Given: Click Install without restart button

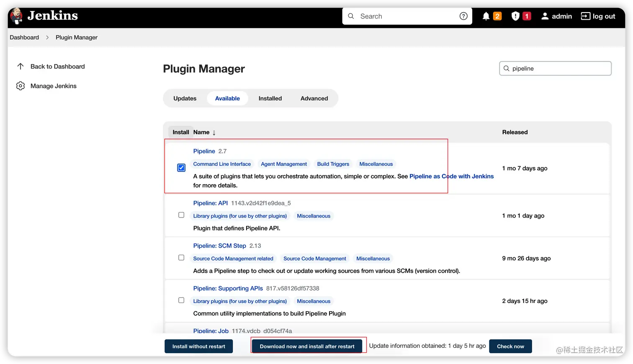Looking at the screenshot, I should click(x=198, y=346).
